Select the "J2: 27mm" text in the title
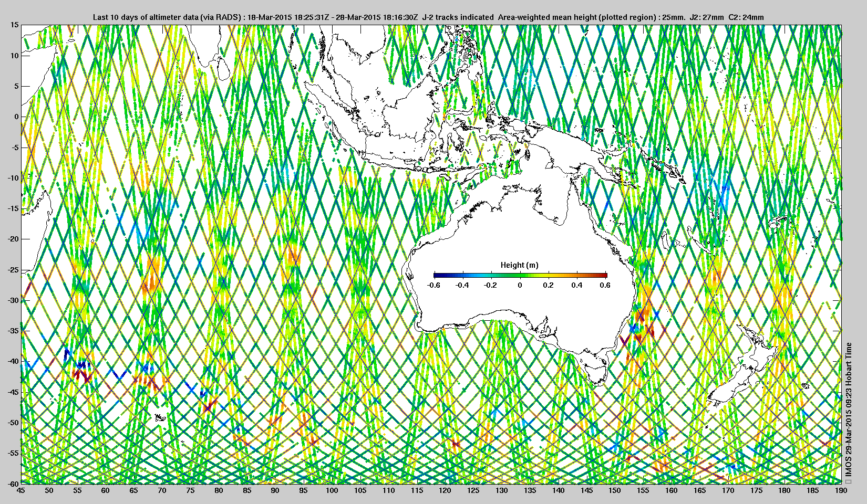Screen dimensions: 867x504 point(707,17)
